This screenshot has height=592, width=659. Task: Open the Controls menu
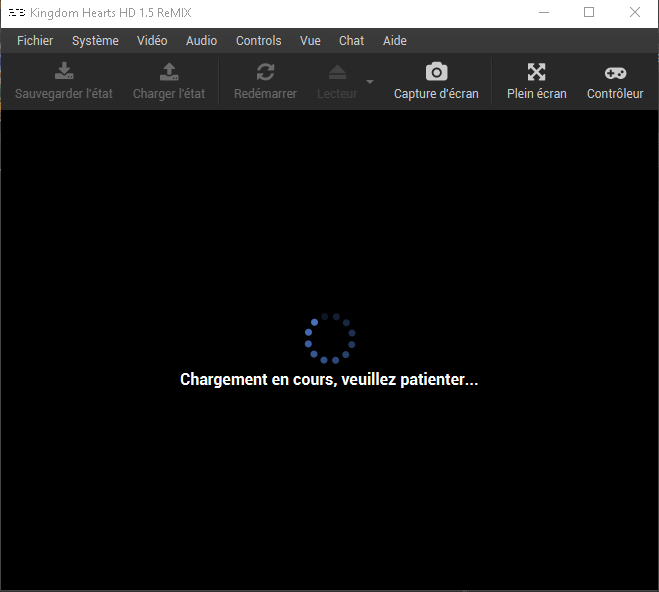pos(258,41)
